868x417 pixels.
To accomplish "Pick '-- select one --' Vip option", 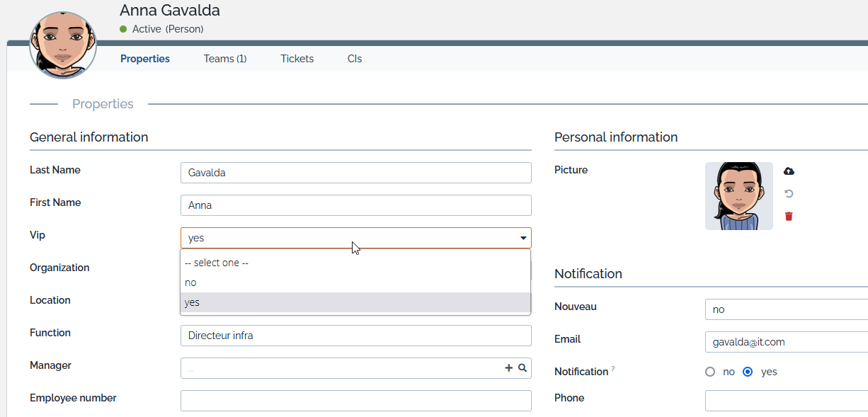I will (x=355, y=263).
